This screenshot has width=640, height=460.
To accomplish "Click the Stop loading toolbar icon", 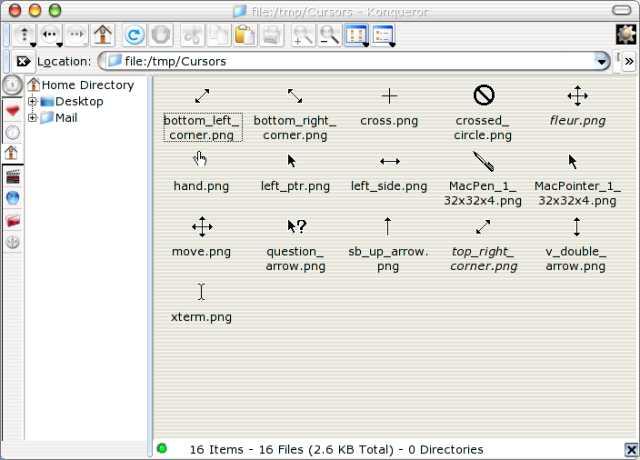I will [161, 35].
